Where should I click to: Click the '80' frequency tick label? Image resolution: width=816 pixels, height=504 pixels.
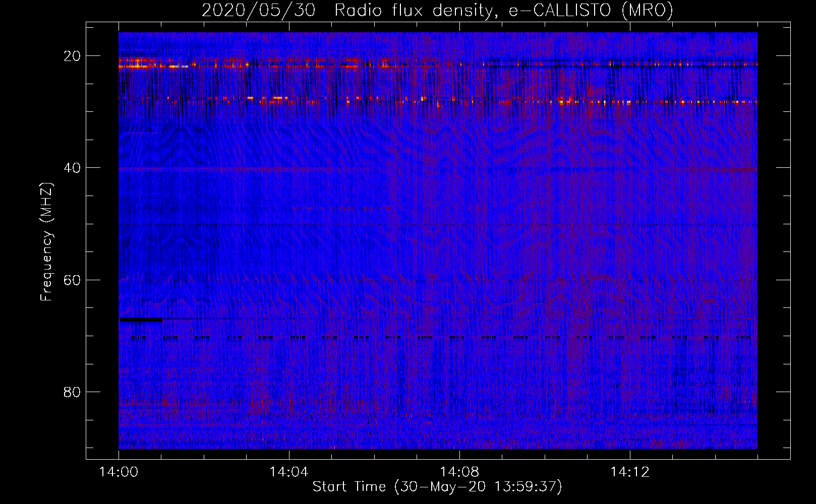coord(72,392)
